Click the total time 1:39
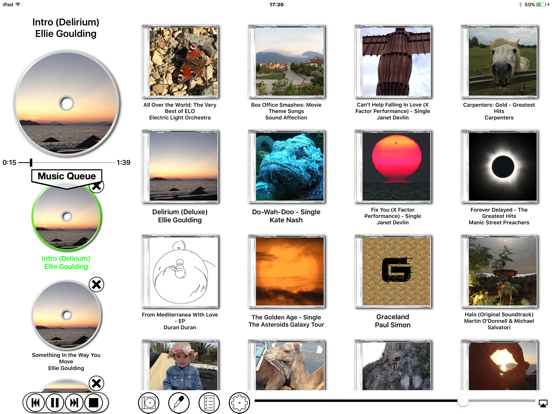This screenshot has width=552, height=414. pyautogui.click(x=124, y=163)
